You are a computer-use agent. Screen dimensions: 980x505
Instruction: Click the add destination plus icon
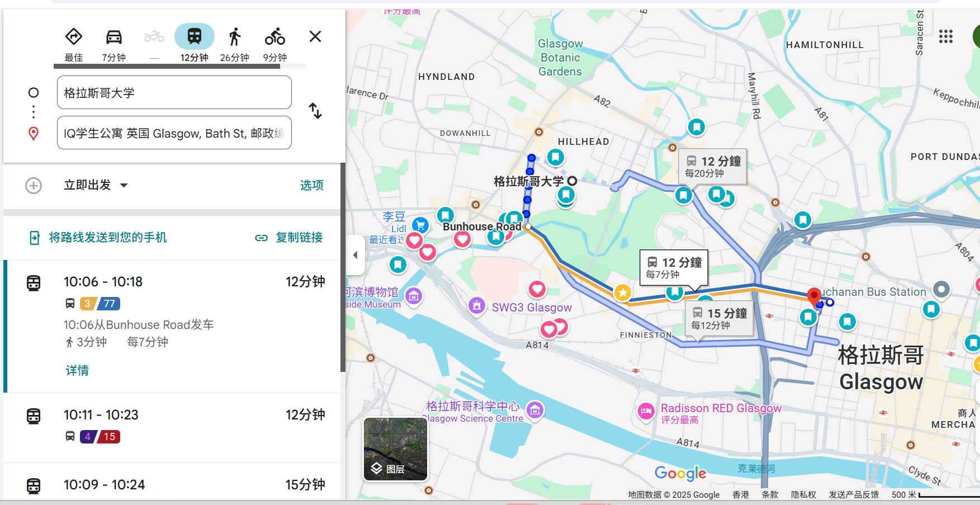click(x=34, y=185)
